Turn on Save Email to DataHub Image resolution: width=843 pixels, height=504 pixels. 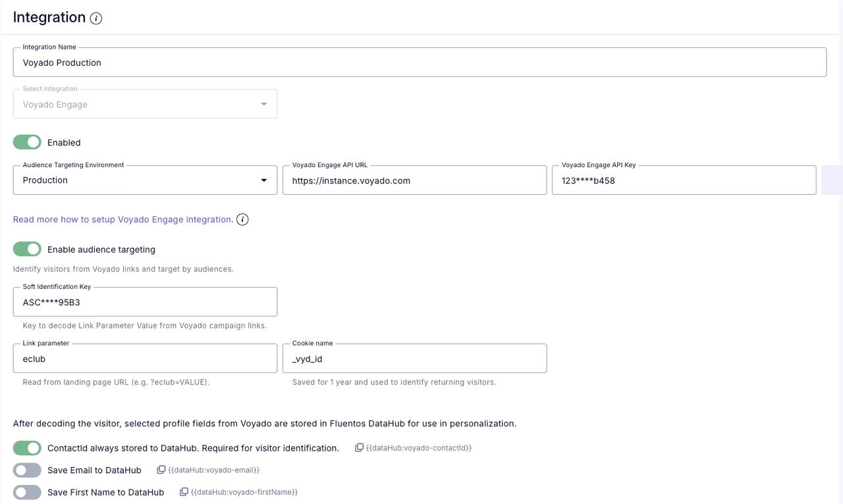[27, 470]
